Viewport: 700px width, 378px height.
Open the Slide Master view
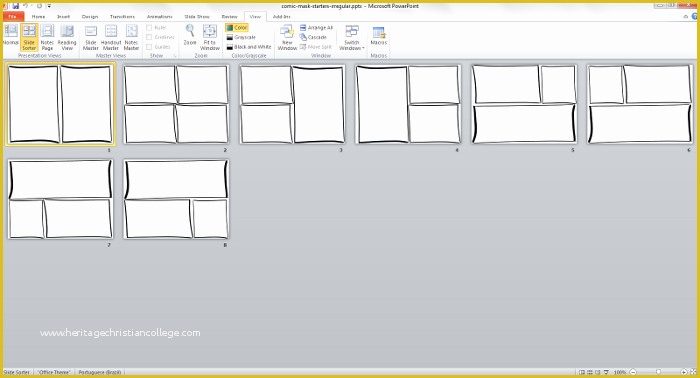click(91, 37)
